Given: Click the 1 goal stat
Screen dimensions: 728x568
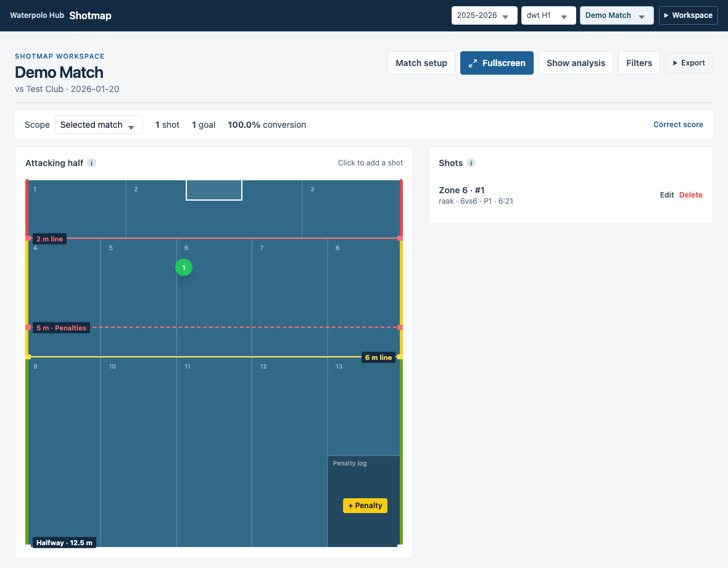Looking at the screenshot, I should coord(204,125).
